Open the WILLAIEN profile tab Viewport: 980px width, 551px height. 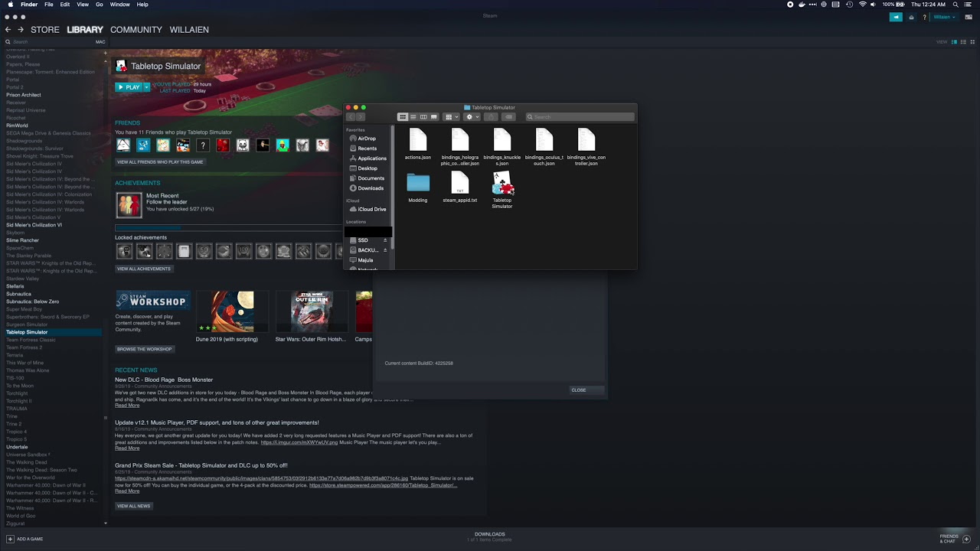point(189,30)
